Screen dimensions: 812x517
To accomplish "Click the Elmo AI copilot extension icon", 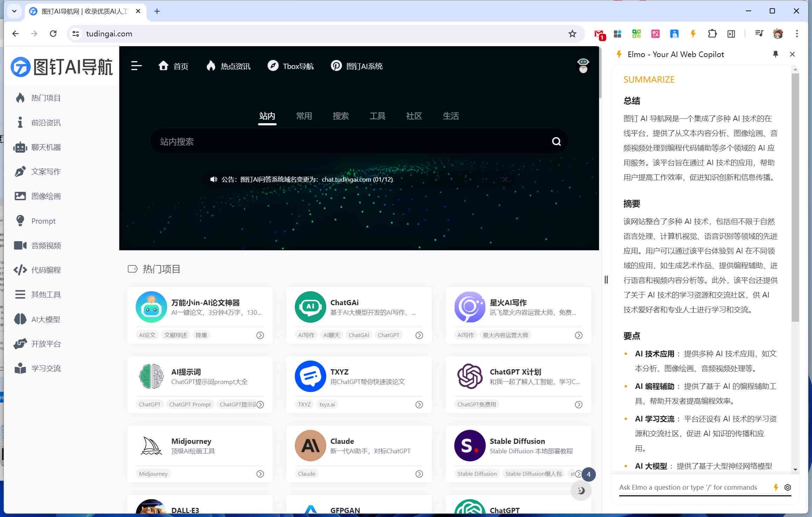I will tap(692, 34).
